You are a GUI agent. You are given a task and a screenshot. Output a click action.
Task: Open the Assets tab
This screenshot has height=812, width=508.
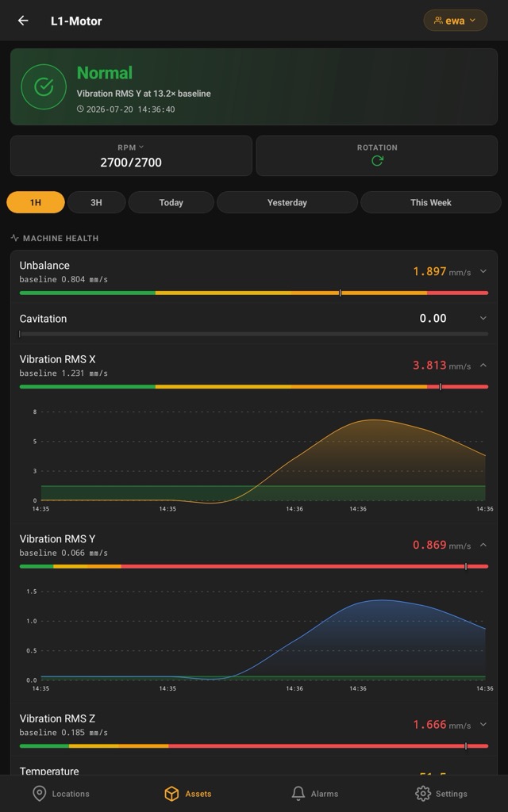(x=187, y=793)
